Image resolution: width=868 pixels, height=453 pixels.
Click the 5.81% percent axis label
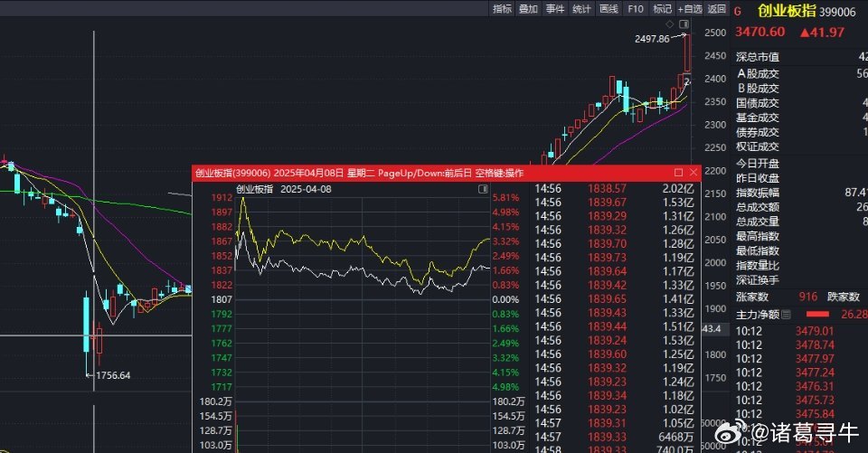click(x=506, y=198)
